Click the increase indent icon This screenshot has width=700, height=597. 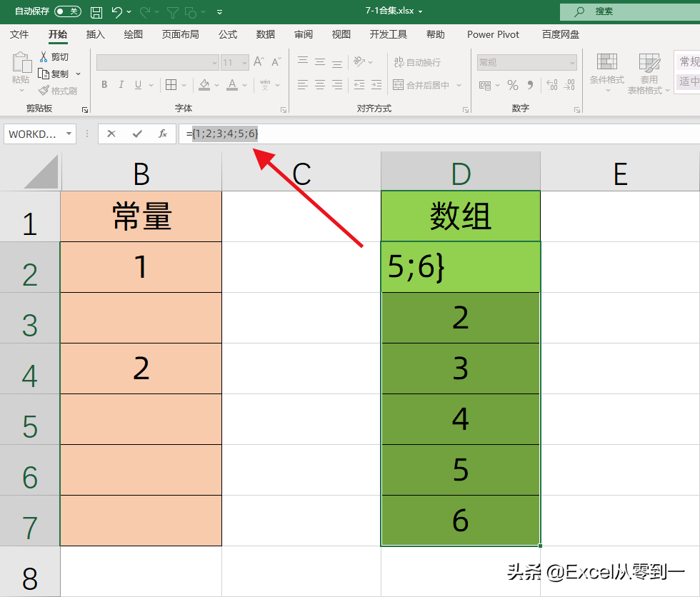point(376,84)
